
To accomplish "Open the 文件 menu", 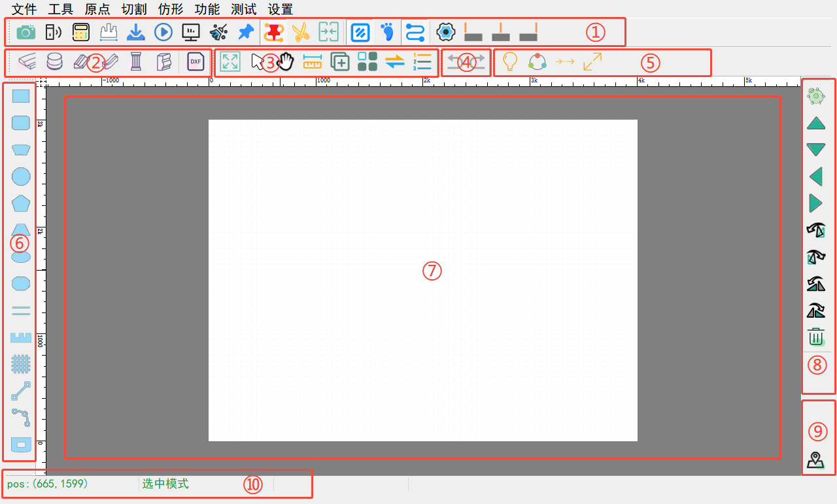I will pyautogui.click(x=24, y=9).
